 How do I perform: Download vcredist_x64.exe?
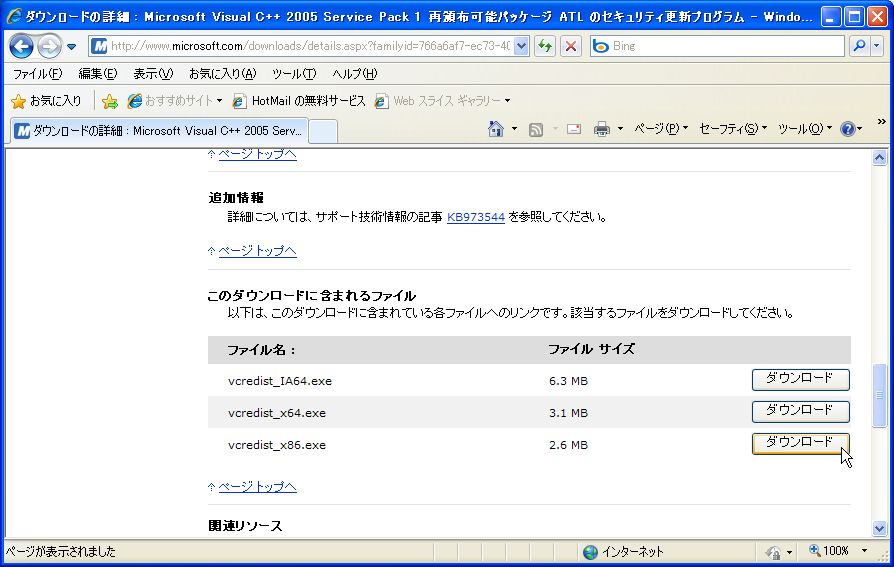[x=800, y=412]
